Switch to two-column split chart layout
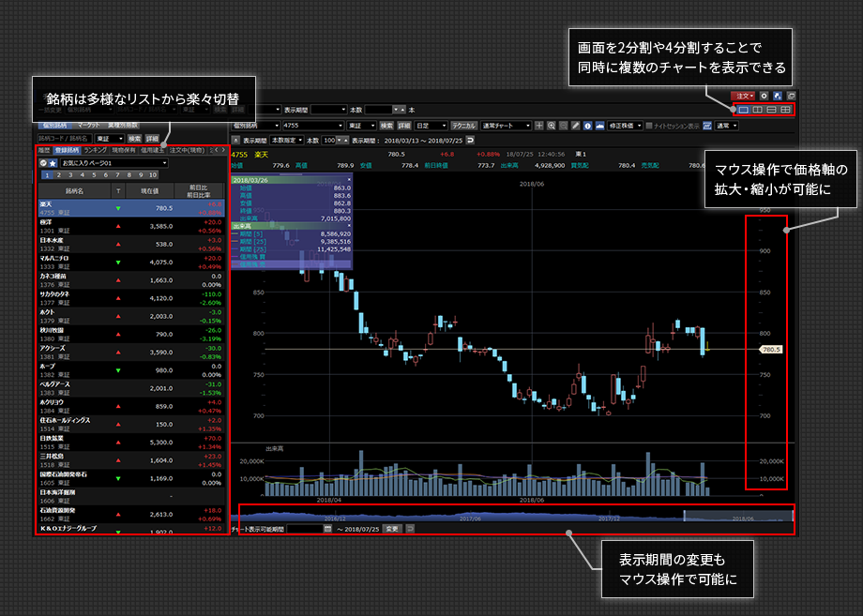 tap(757, 110)
